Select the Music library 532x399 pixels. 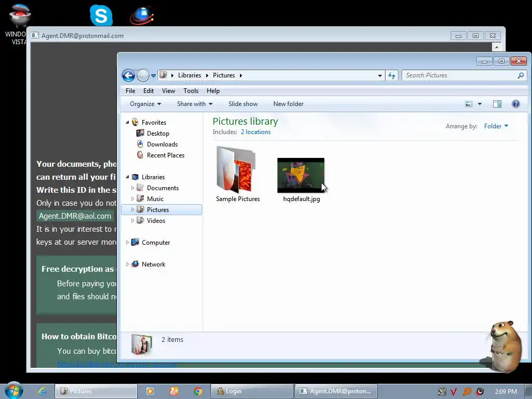click(x=155, y=199)
